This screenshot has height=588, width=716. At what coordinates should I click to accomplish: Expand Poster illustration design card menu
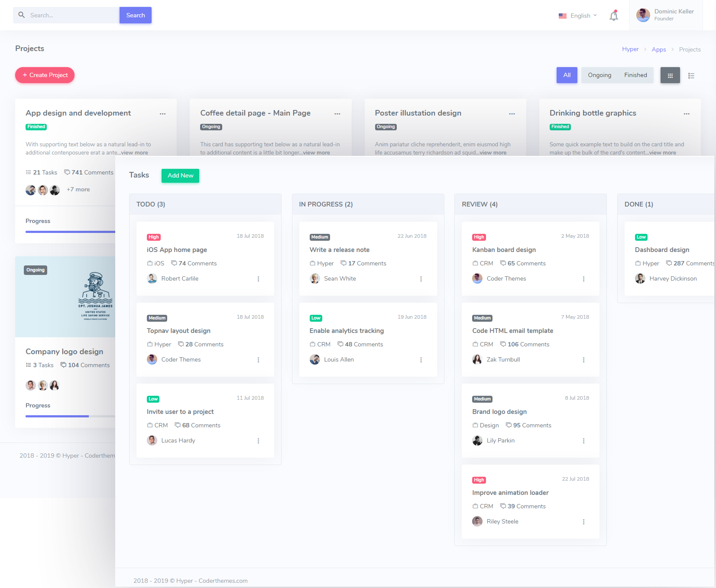pos(512,113)
